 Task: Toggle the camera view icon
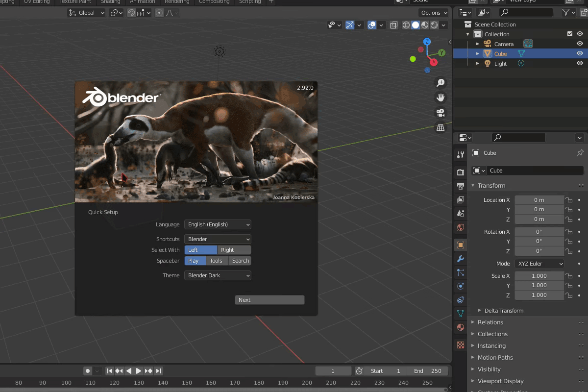[441, 113]
